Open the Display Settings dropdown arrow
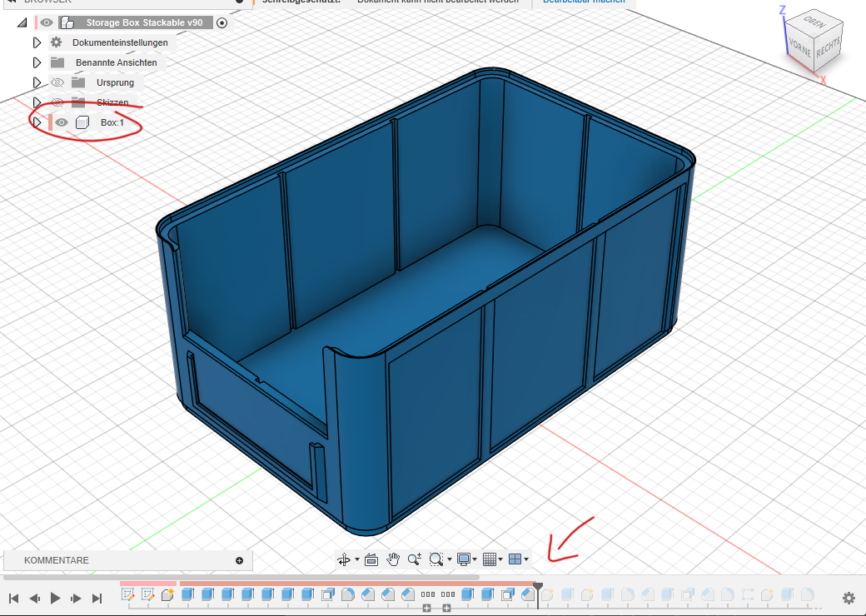This screenshot has height=616, width=866. coord(475,559)
